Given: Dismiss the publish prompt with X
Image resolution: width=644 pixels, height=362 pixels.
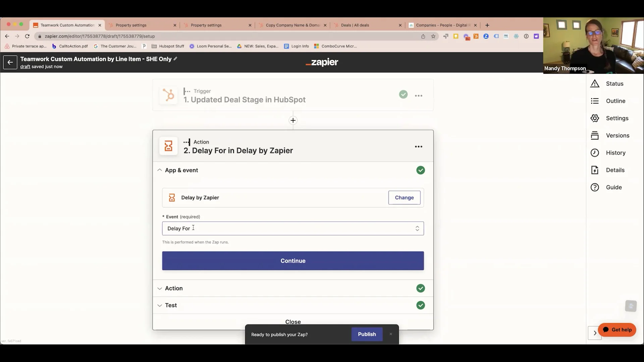Looking at the screenshot, I should pos(390,334).
